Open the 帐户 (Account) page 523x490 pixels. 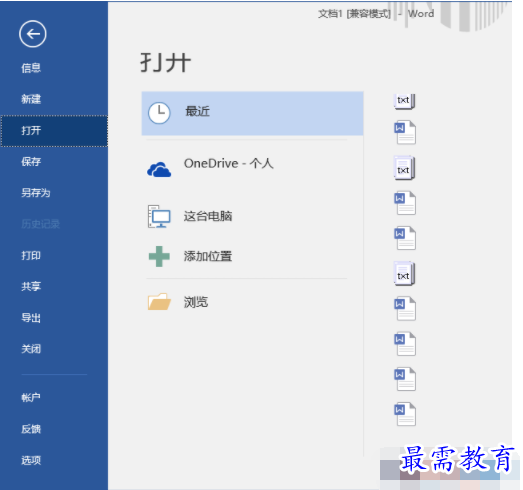31,397
